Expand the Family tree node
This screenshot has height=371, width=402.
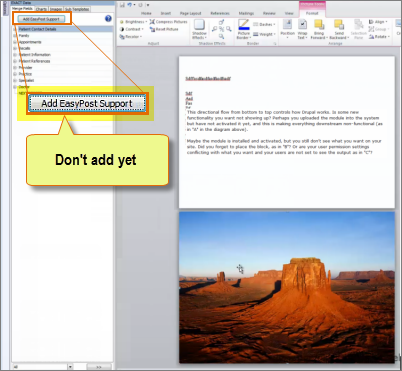click(15, 36)
